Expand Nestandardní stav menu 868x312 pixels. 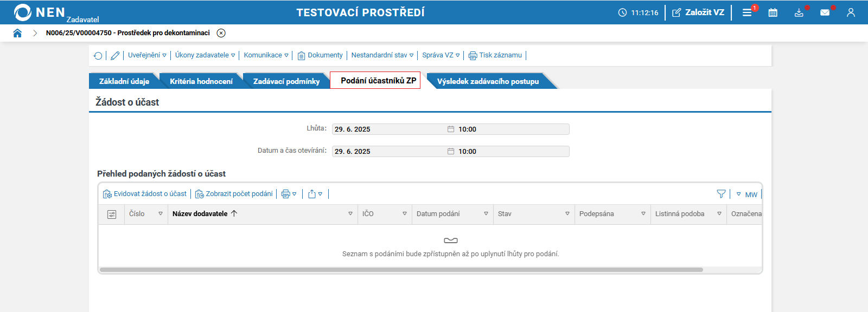tap(382, 55)
